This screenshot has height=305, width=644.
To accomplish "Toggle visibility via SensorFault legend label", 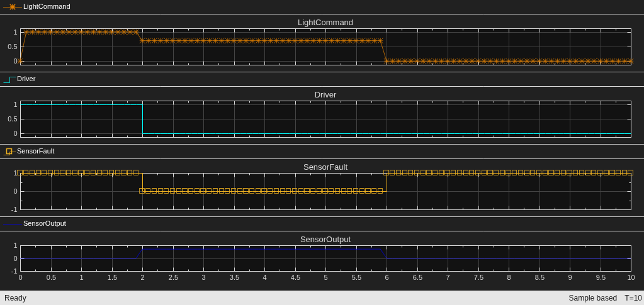I will click(36, 151).
